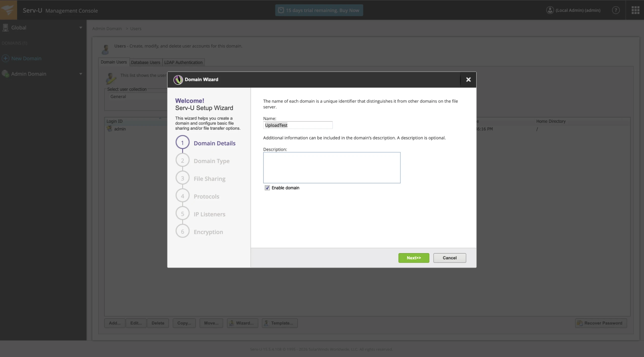
Task: Click the trial Buy Now banner
Action: coord(319,10)
